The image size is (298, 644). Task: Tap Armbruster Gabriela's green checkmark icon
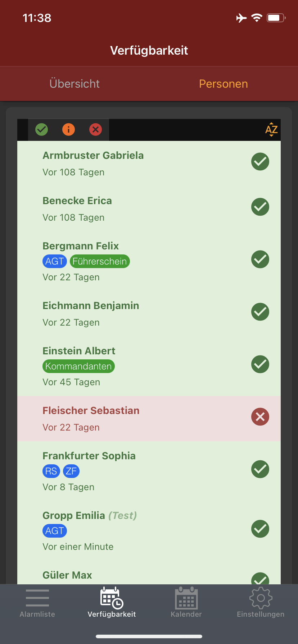(260, 161)
